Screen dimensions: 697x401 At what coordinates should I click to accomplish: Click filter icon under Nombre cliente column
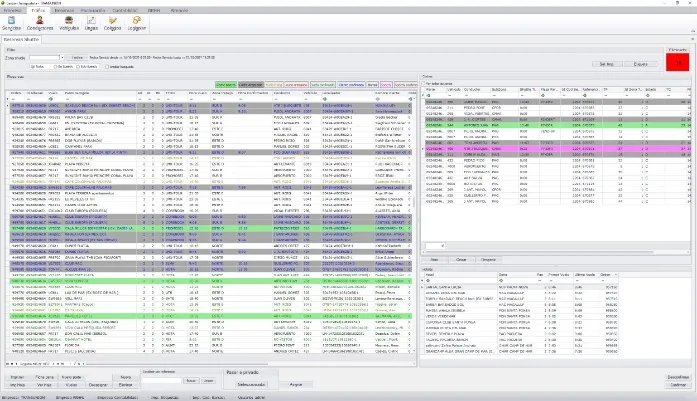coord(377,99)
